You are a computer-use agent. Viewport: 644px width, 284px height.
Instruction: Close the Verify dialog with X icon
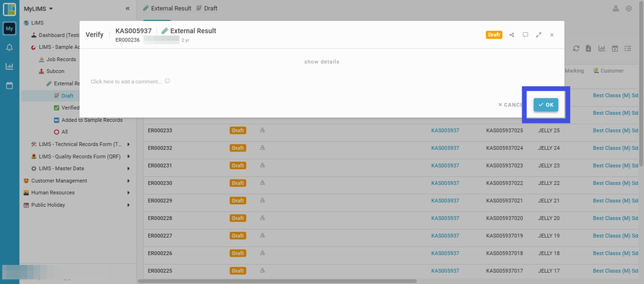click(x=552, y=35)
